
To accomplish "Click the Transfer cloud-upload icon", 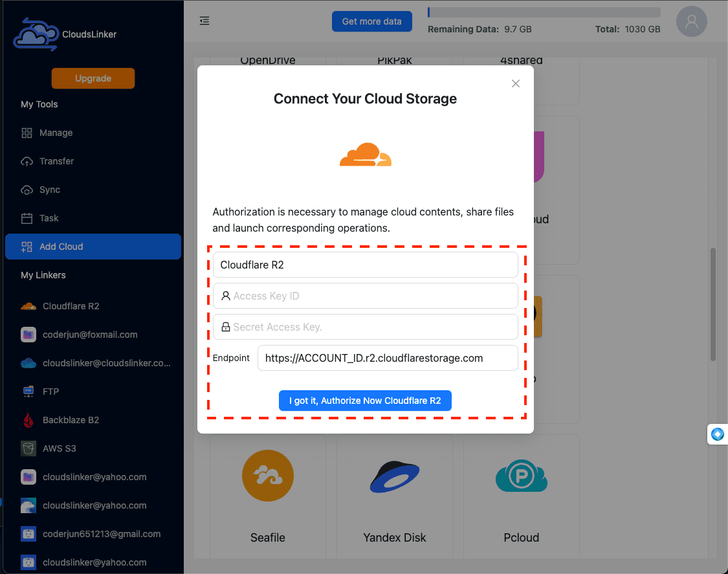I will click(x=27, y=161).
